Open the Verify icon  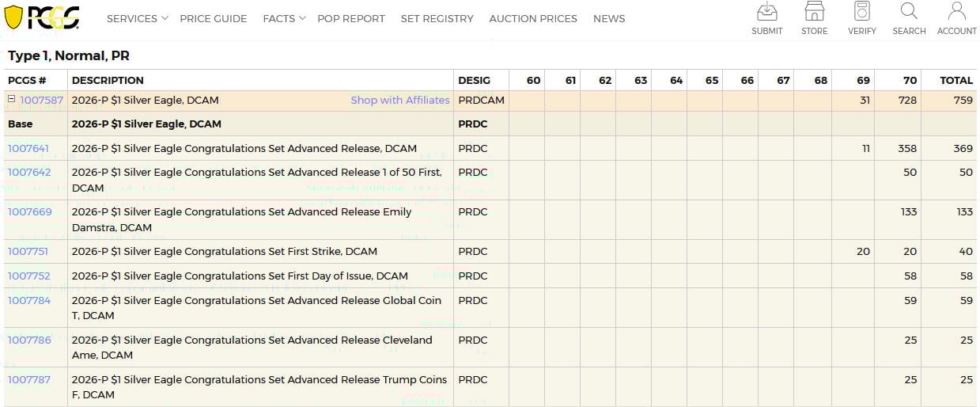861,12
